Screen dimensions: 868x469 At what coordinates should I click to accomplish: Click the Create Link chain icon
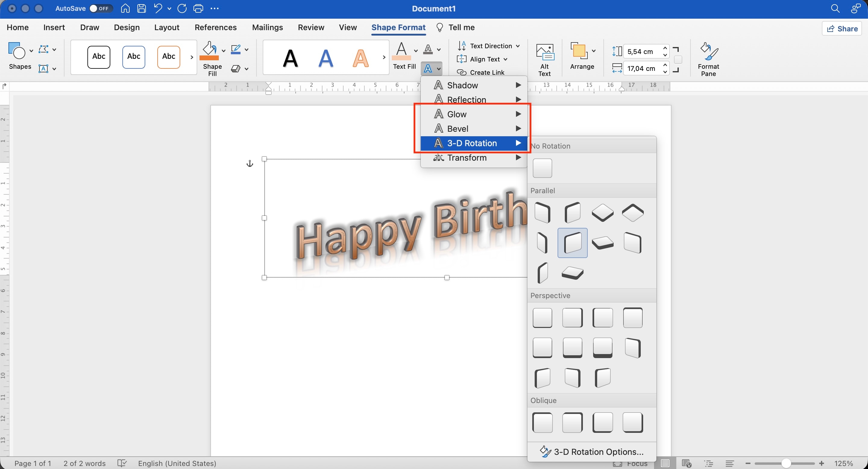461,72
